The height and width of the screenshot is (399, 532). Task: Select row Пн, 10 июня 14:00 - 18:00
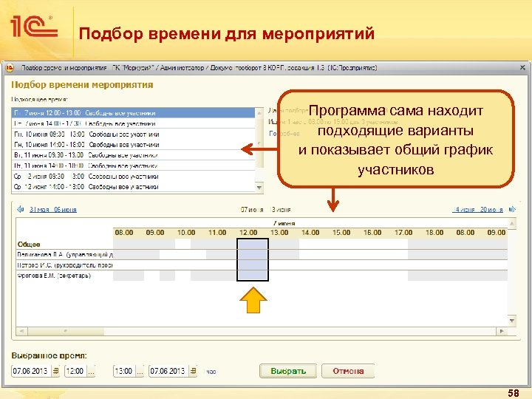(134, 145)
